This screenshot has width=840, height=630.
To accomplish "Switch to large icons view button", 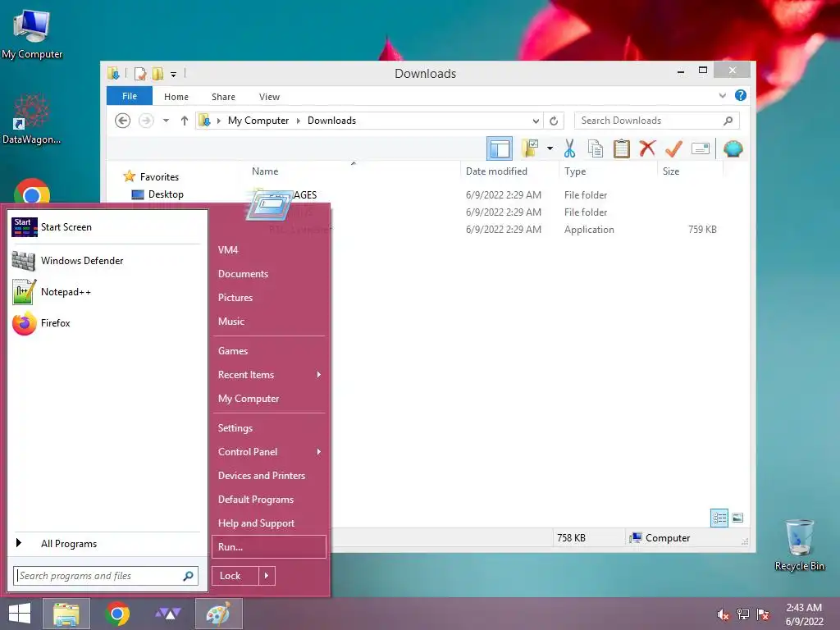I will (x=737, y=518).
